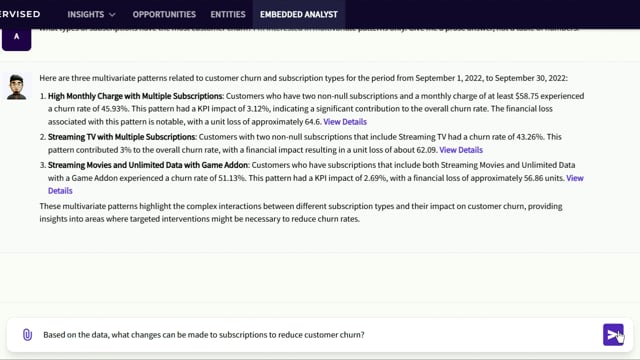Click the closing paragraph about targeted interventions

coord(301,212)
